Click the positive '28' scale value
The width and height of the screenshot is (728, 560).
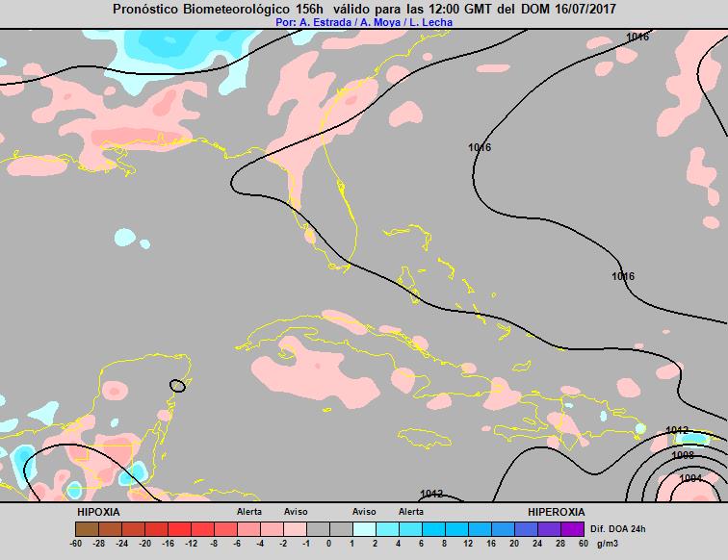click(x=560, y=544)
